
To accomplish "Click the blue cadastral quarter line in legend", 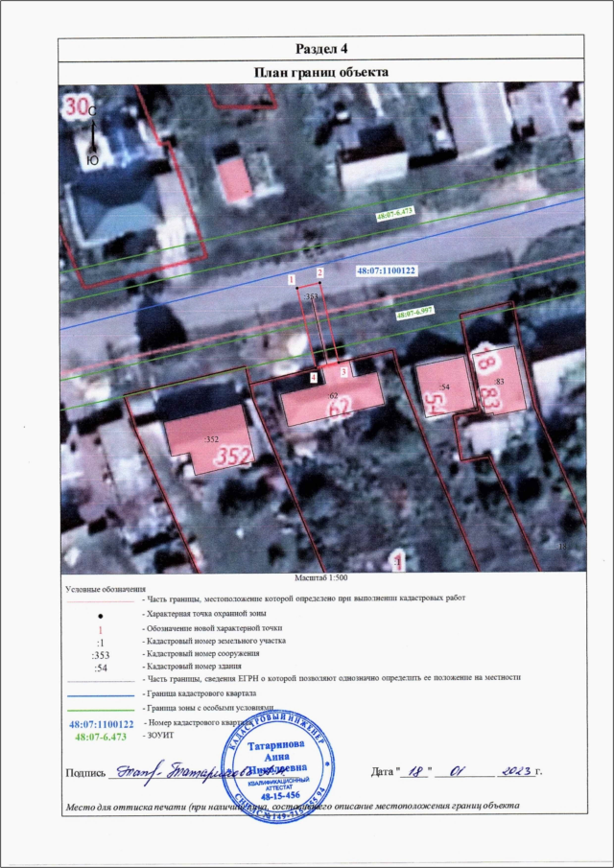I will (101, 692).
